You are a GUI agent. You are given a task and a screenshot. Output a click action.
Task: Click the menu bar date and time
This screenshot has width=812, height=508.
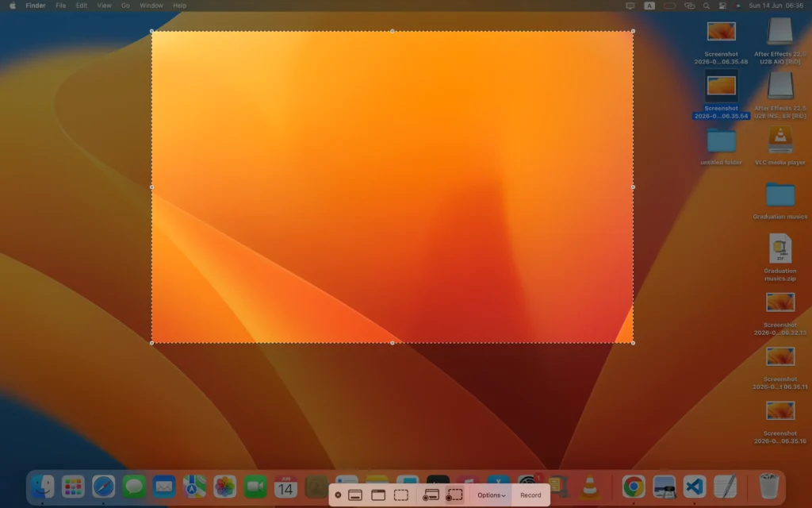pyautogui.click(x=776, y=6)
